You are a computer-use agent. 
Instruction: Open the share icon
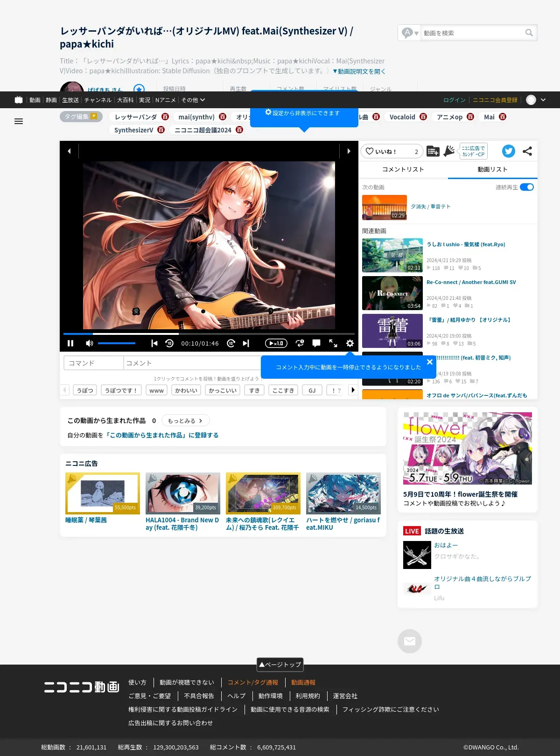coord(527,151)
